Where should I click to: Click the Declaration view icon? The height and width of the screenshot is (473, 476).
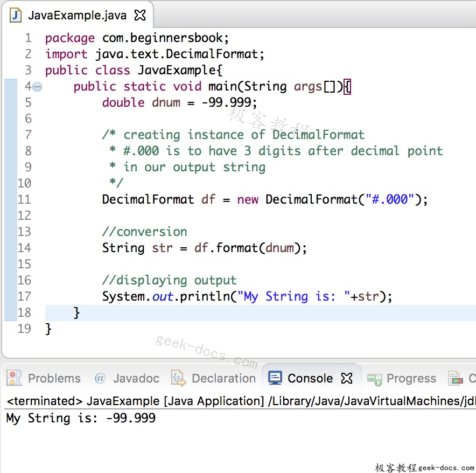click(x=177, y=378)
